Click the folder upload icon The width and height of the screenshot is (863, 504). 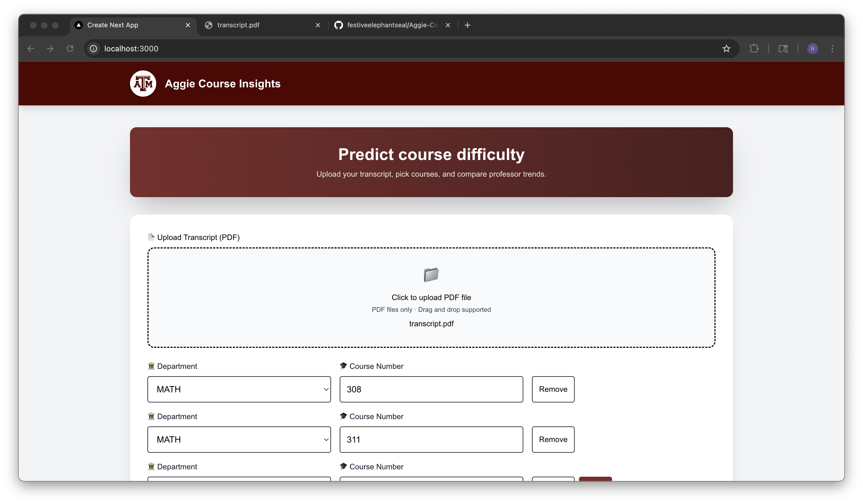[x=431, y=275]
